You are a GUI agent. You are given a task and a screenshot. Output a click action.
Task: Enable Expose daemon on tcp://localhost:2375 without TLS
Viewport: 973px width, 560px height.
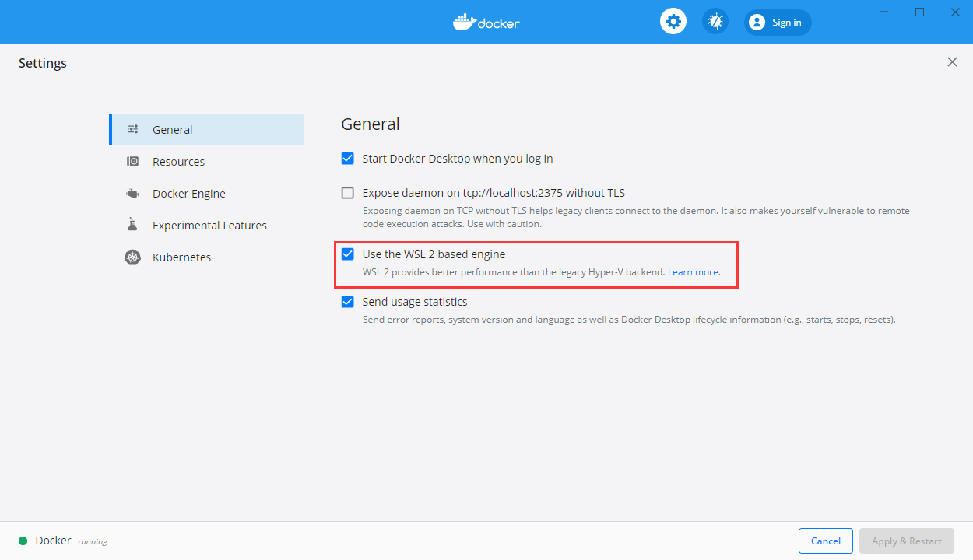347,192
